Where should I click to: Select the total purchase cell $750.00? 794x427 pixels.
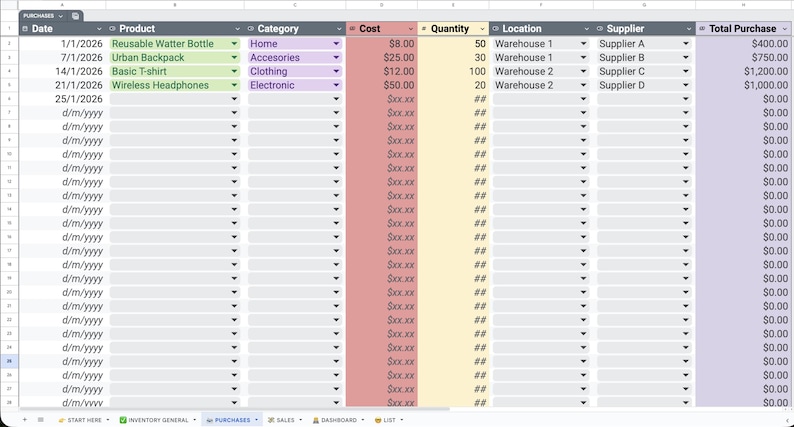(x=744, y=57)
